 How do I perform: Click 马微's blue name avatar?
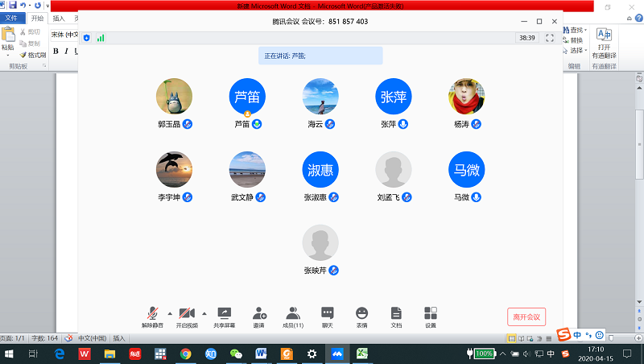point(467,170)
